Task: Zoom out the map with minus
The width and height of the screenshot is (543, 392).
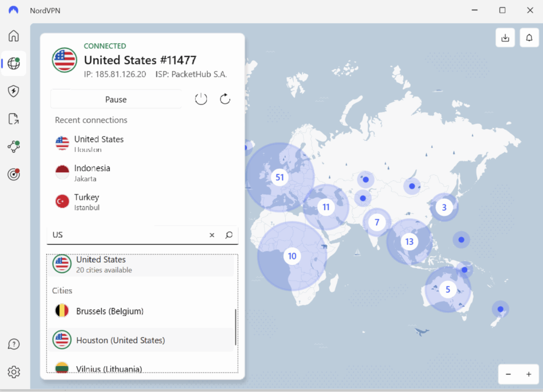Action: pos(508,375)
